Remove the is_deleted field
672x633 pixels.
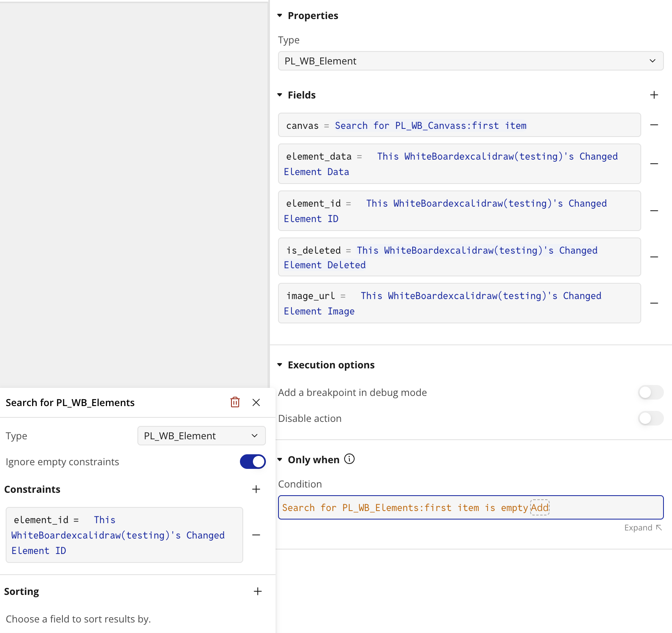click(x=654, y=257)
